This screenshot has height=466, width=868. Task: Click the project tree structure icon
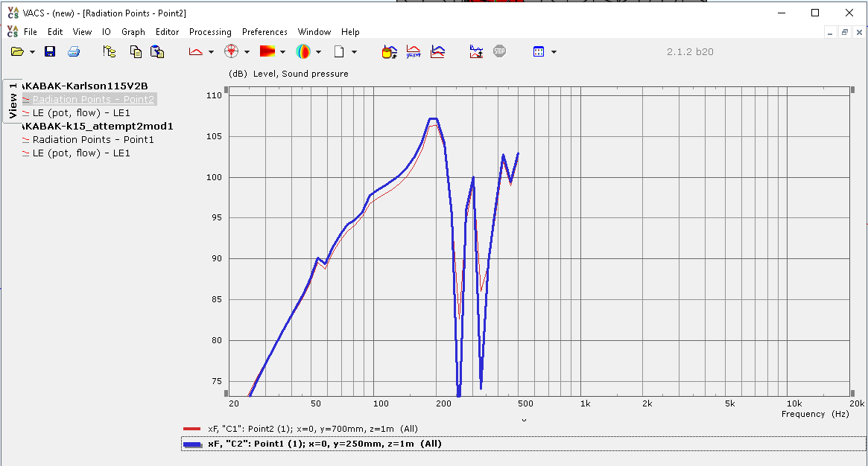pos(109,51)
